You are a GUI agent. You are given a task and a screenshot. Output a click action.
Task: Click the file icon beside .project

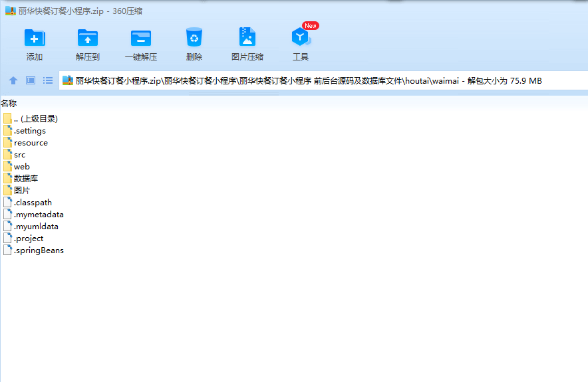(7, 239)
